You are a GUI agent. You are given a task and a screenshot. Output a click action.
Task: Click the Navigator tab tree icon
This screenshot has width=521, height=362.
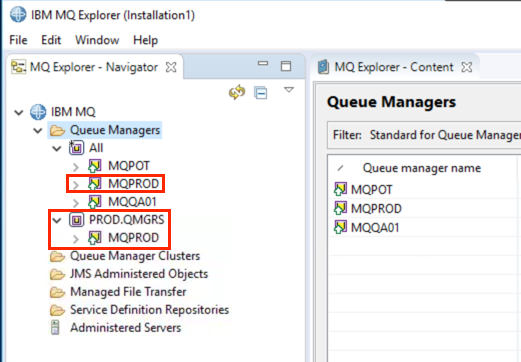(18, 67)
